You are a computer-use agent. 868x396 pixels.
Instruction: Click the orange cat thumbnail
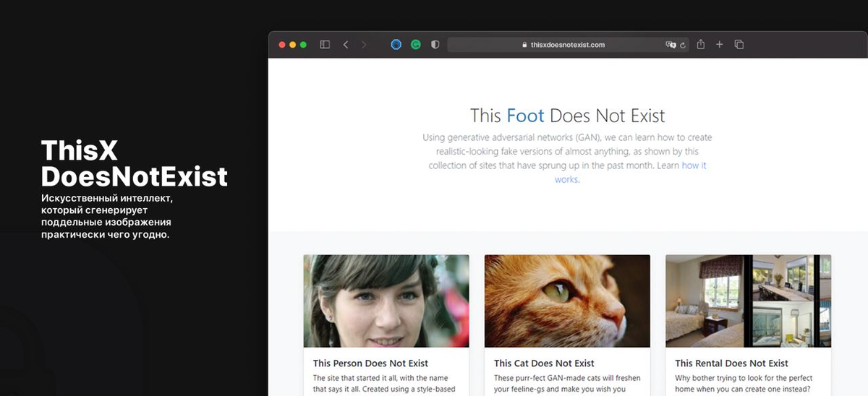[567, 301]
